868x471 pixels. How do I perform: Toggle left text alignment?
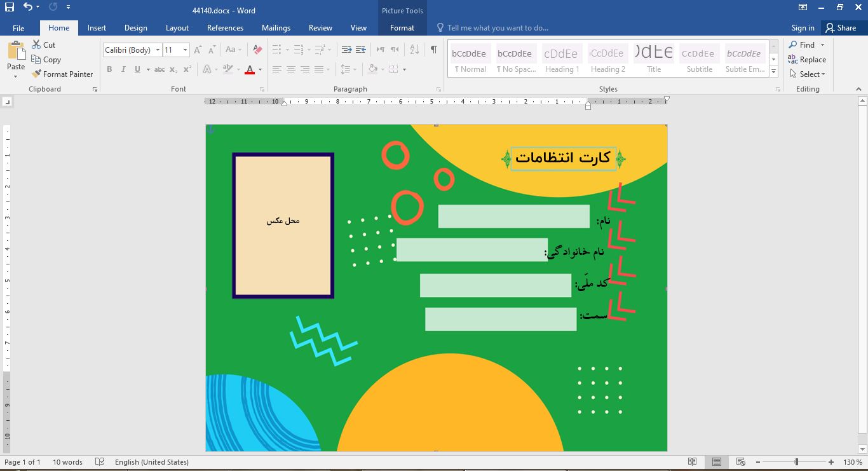(x=276, y=69)
